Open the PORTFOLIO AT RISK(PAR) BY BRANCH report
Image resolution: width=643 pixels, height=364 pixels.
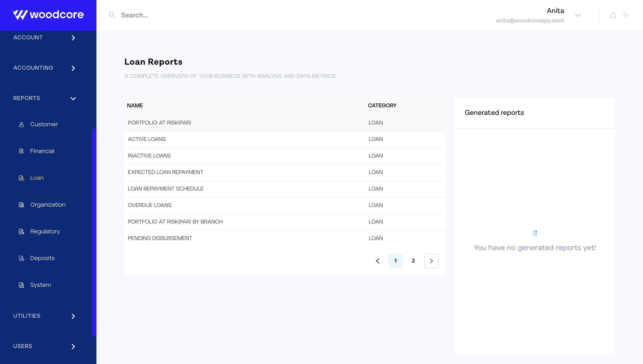[175, 222]
